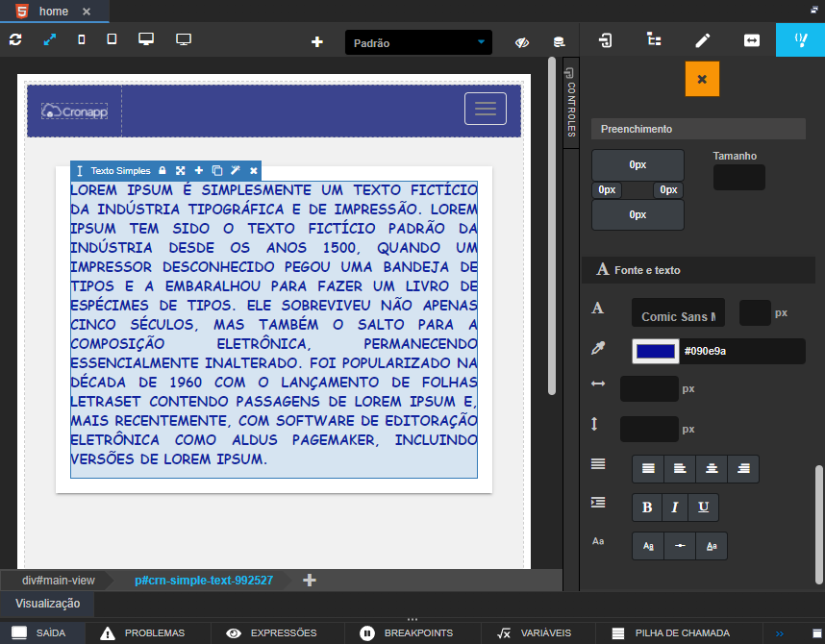Viewport: 825px width, 644px height.
Task: Open the horizontal resize arrows panel tab
Action: (x=751, y=40)
